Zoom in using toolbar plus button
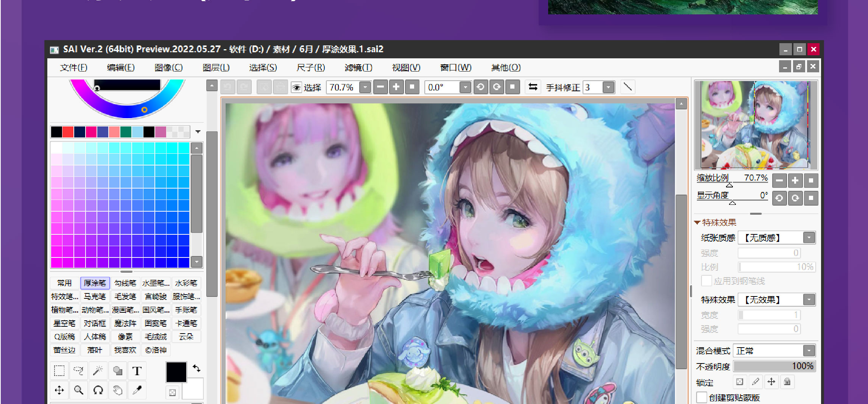The height and width of the screenshot is (404, 868). (x=396, y=87)
